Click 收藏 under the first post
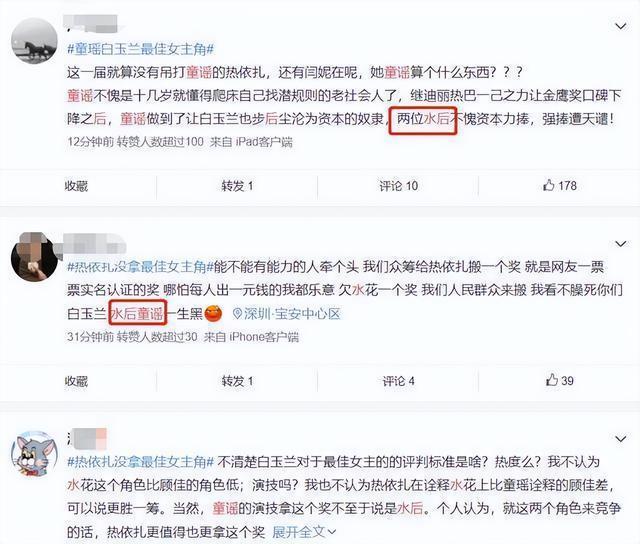The width and height of the screenshot is (640, 544). tap(76, 186)
